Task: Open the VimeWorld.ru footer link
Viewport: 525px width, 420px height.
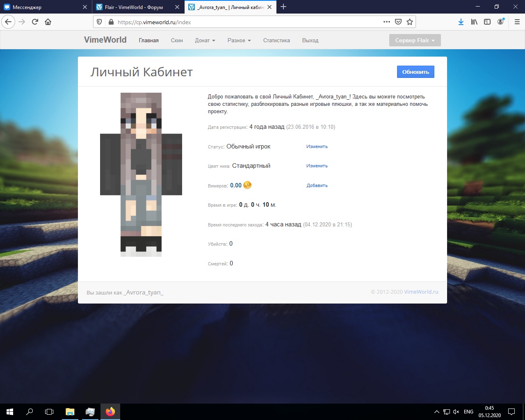Action: (x=421, y=292)
